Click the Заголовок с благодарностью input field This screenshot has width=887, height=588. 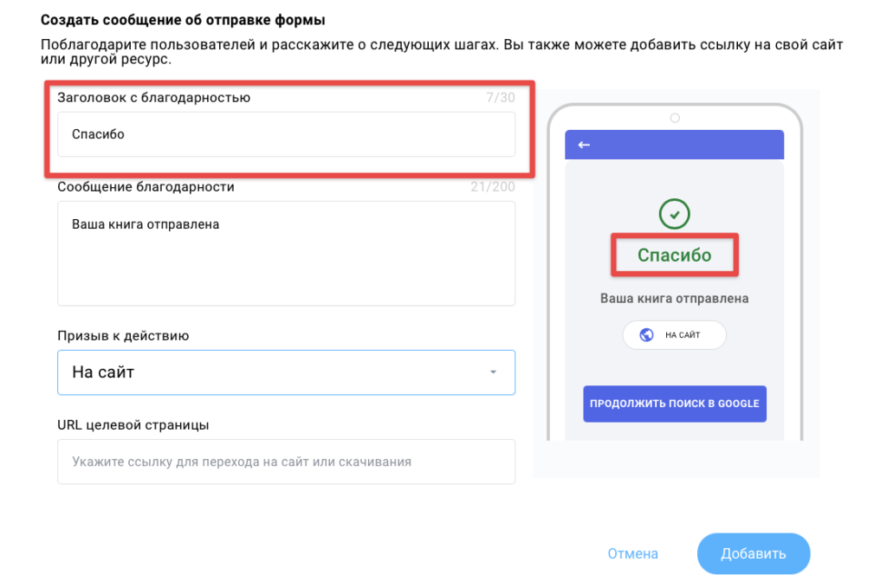[x=286, y=134]
